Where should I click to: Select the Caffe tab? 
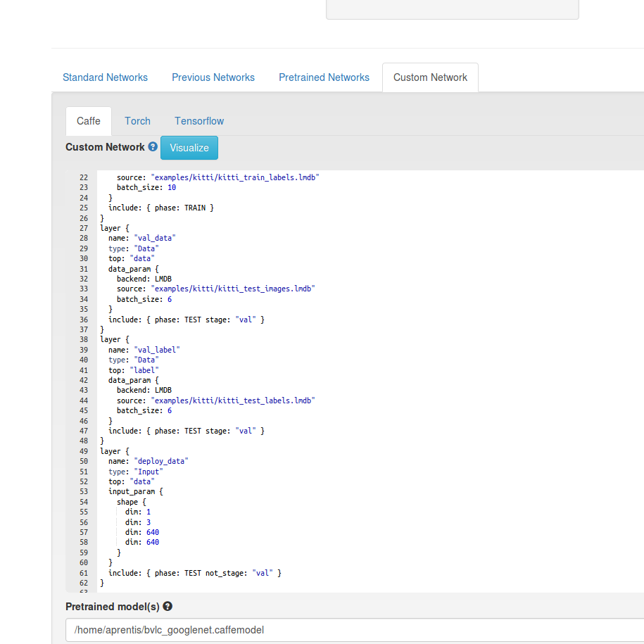[88, 121]
